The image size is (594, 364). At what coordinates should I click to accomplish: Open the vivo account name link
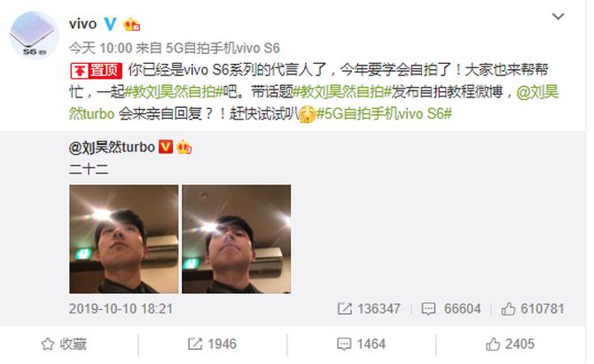(x=82, y=24)
